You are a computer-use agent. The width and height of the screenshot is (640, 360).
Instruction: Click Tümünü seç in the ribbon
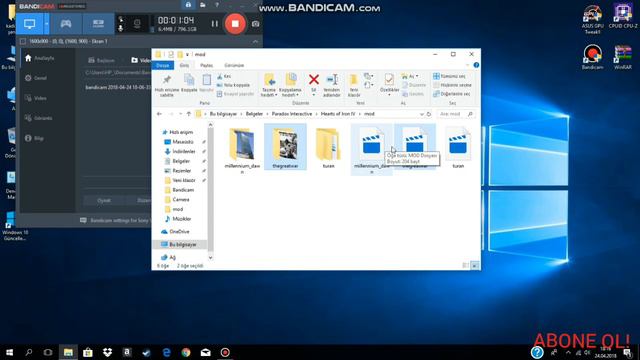tap(449, 76)
